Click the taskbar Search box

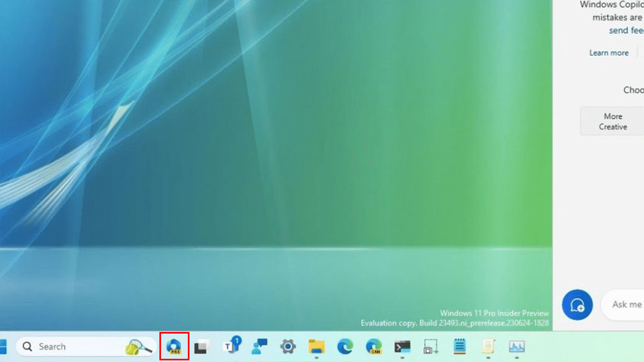[x=70, y=347]
